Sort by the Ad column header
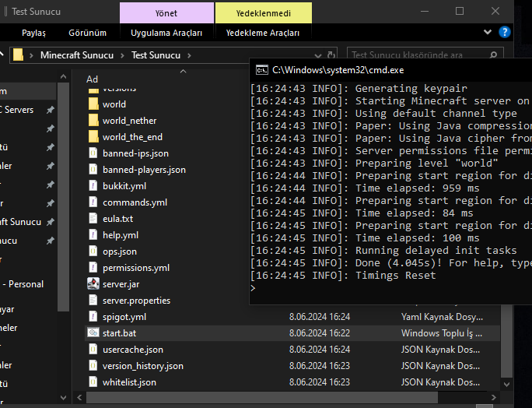Screen dimensions: 532x408 [92, 79]
